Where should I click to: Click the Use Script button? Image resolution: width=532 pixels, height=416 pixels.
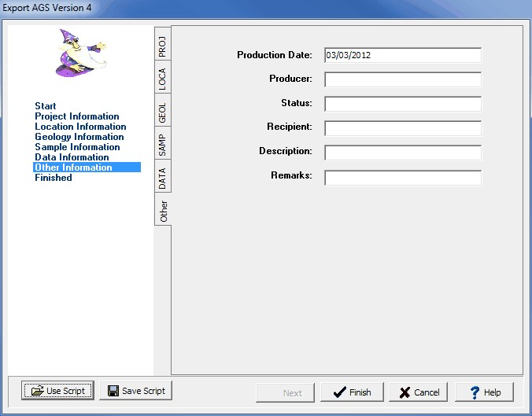coord(58,391)
